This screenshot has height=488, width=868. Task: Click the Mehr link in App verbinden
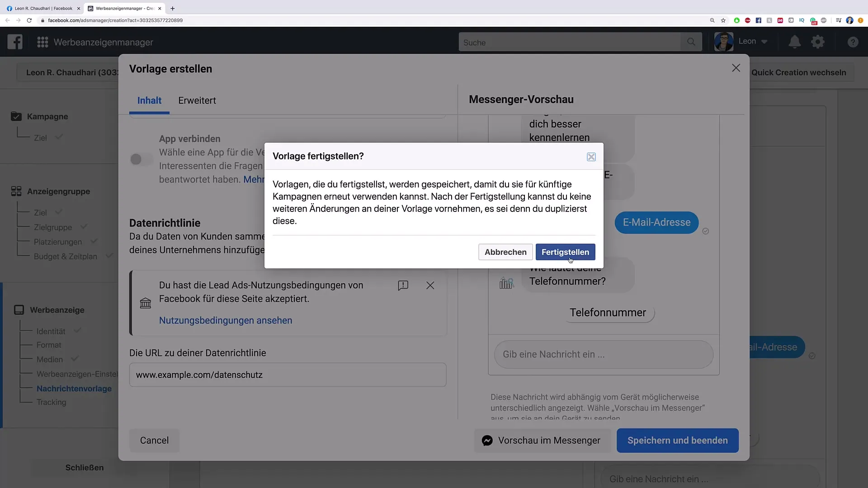tap(254, 179)
